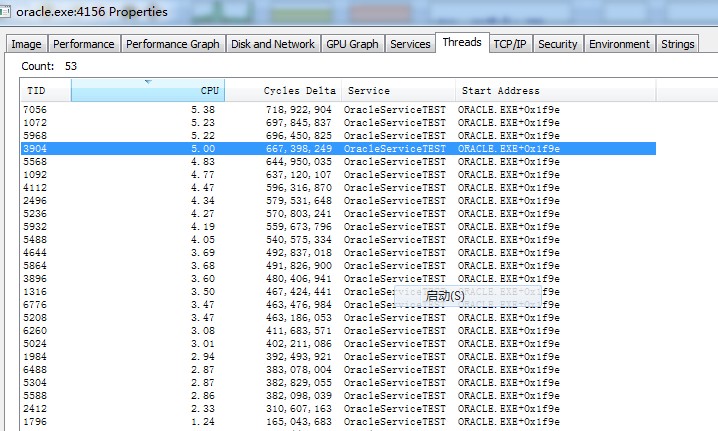
Task: Select thread row with TID 5304
Action: coord(338,382)
